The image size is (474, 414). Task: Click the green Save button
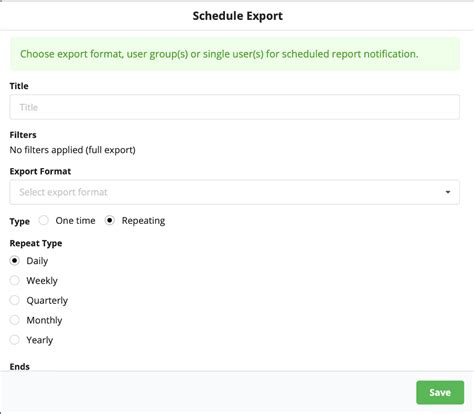tap(440, 392)
